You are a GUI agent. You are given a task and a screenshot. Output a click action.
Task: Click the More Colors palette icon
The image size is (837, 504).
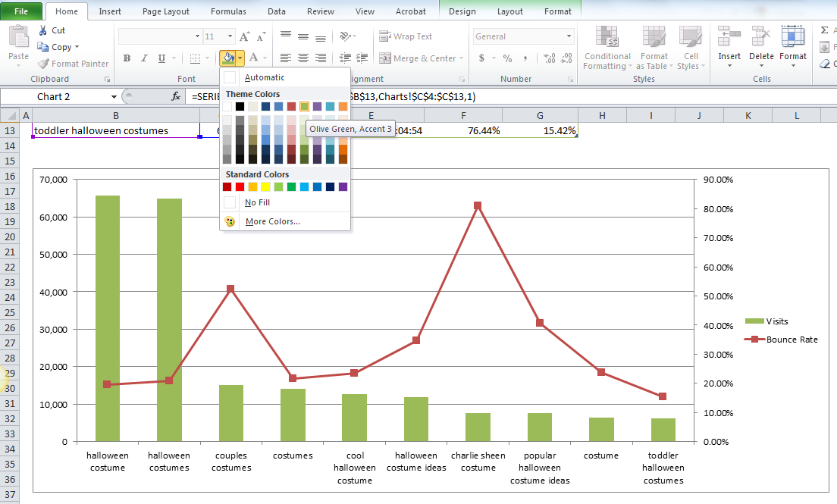[x=230, y=221]
